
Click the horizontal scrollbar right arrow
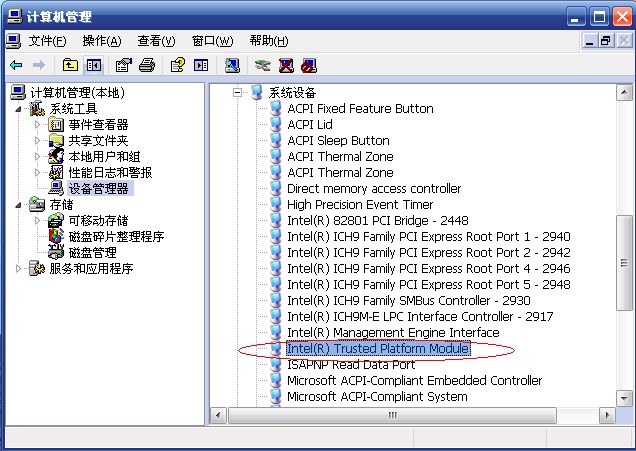(x=607, y=415)
